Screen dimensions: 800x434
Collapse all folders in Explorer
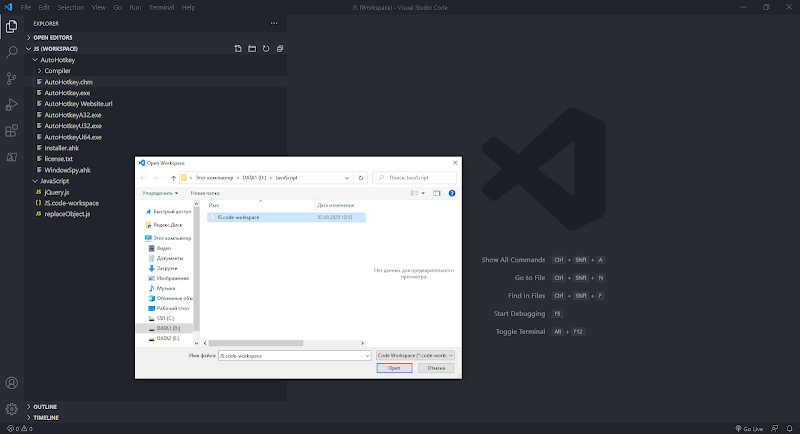click(x=280, y=48)
